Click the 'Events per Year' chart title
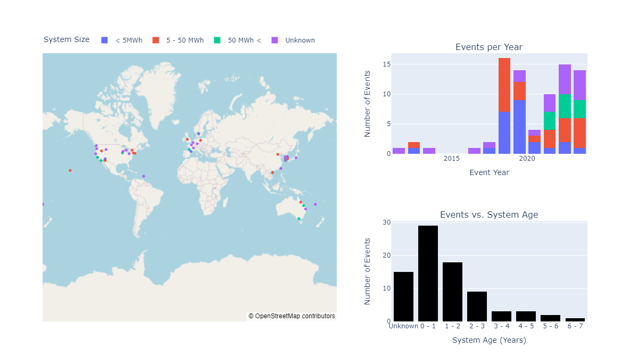Screen dimensions: 630x364 tap(488, 47)
